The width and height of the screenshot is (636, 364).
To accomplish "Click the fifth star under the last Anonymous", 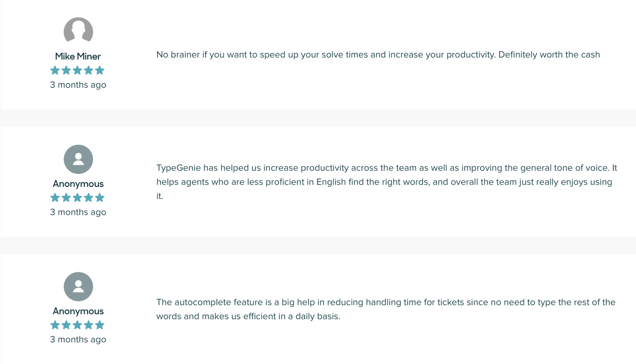I will pos(100,325).
